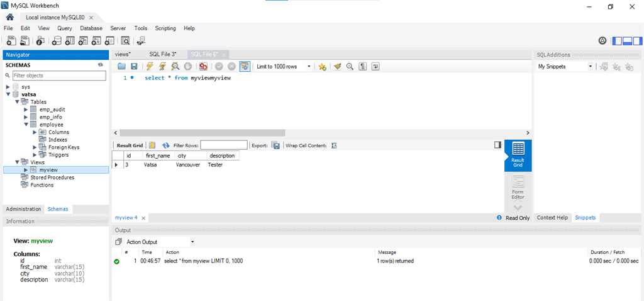Image resolution: width=644 pixels, height=301 pixels.
Task: Expand the Foreign Keys node
Action: (35, 147)
